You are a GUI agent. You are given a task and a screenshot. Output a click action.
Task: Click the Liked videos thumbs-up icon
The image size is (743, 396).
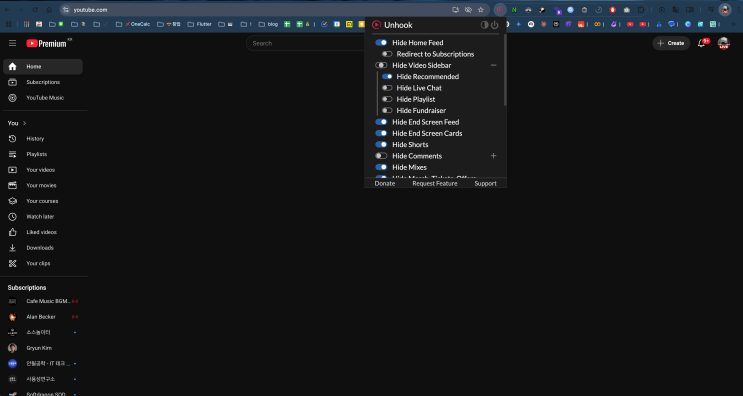[x=13, y=232]
